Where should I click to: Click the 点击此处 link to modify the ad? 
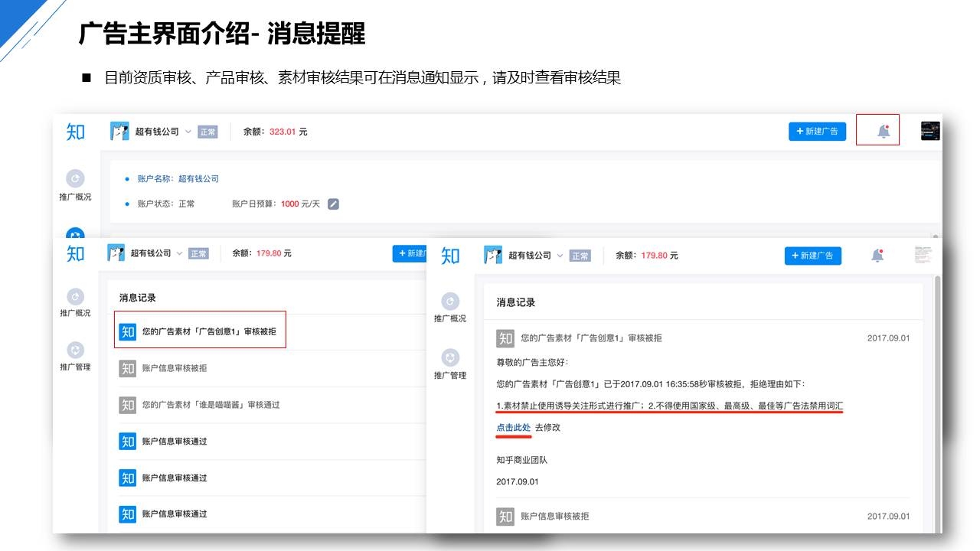pyautogui.click(x=513, y=427)
